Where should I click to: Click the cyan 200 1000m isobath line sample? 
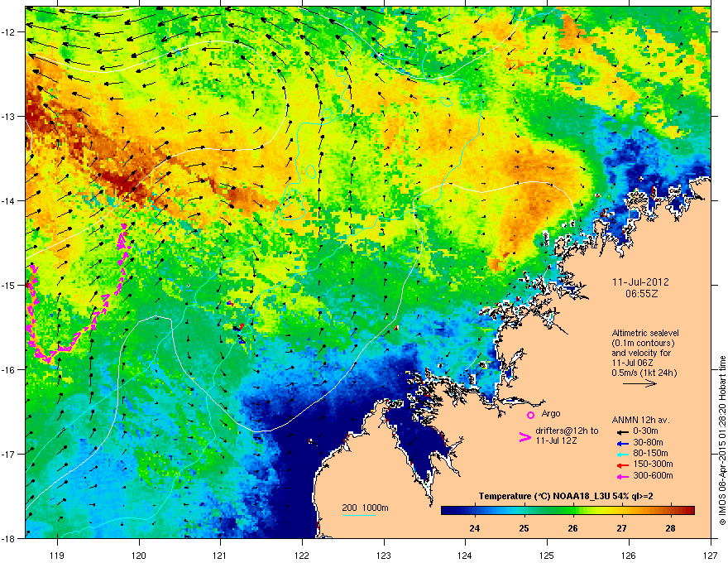click(x=358, y=515)
